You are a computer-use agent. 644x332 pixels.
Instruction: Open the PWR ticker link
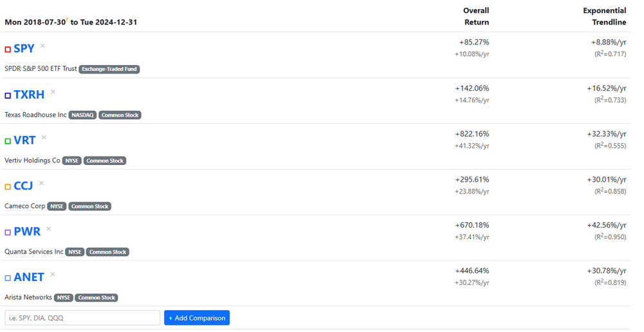coord(27,232)
